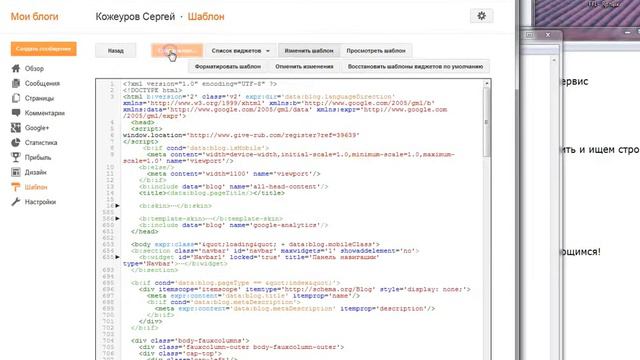
Task: Open Настройки in the sidebar
Action: click(x=40, y=202)
